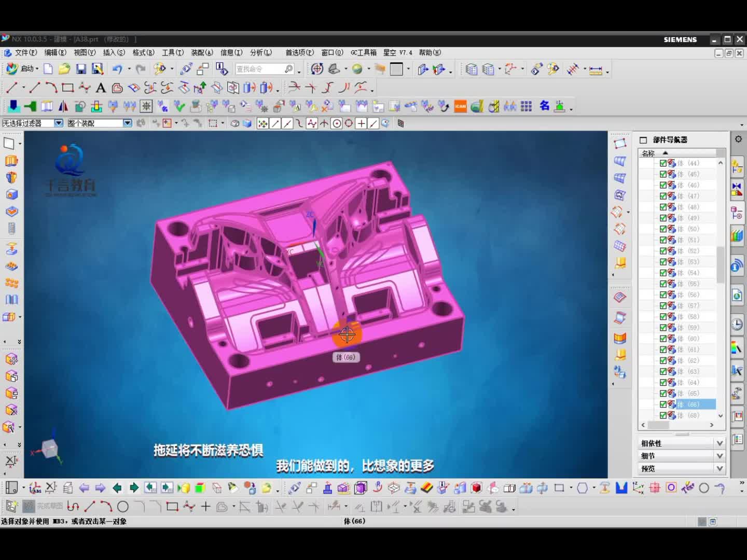
Task: Click the Part Navigator vertical scrollbar thumb
Action: pyautogui.click(x=721, y=264)
